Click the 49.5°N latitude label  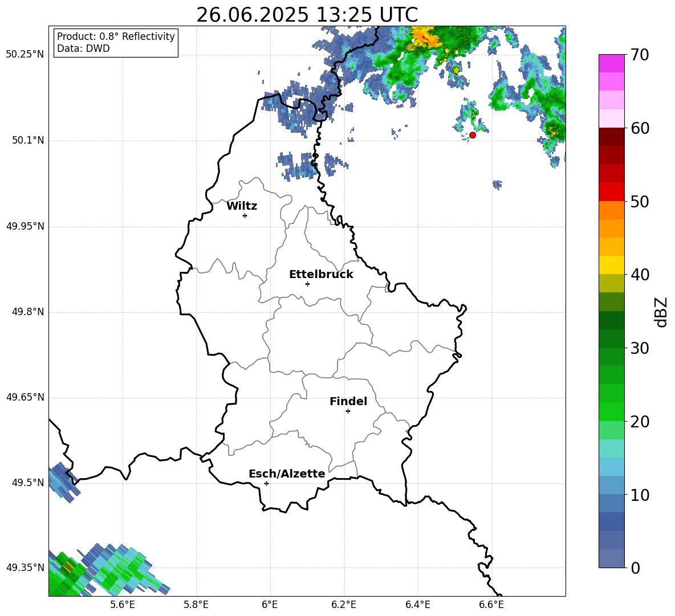28,483
